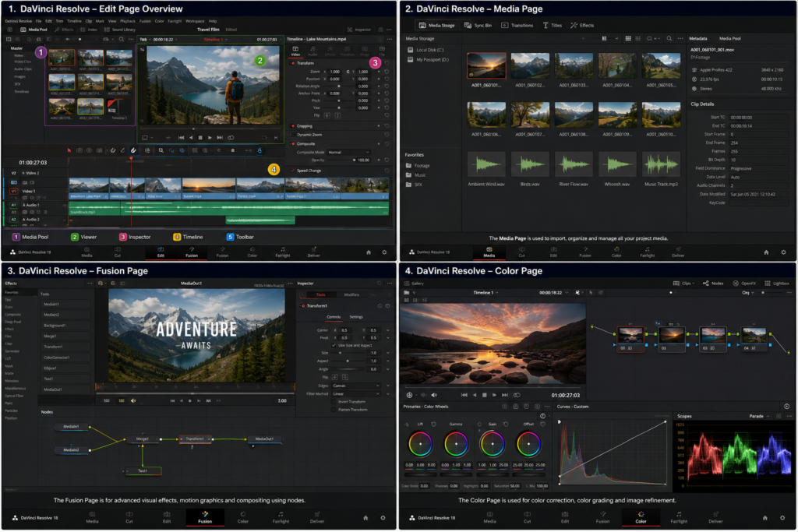Play forward in the Color Page viewer
The height and width of the screenshot is (532, 798).
pyautogui.click(x=494, y=395)
